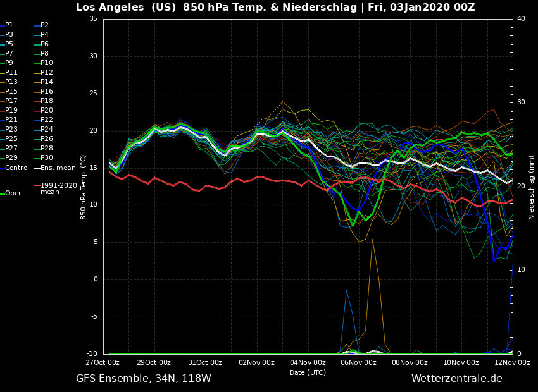Click the 850 hPa Temp. (°C) axis label
Screen dimensions: 538x392
(84, 187)
